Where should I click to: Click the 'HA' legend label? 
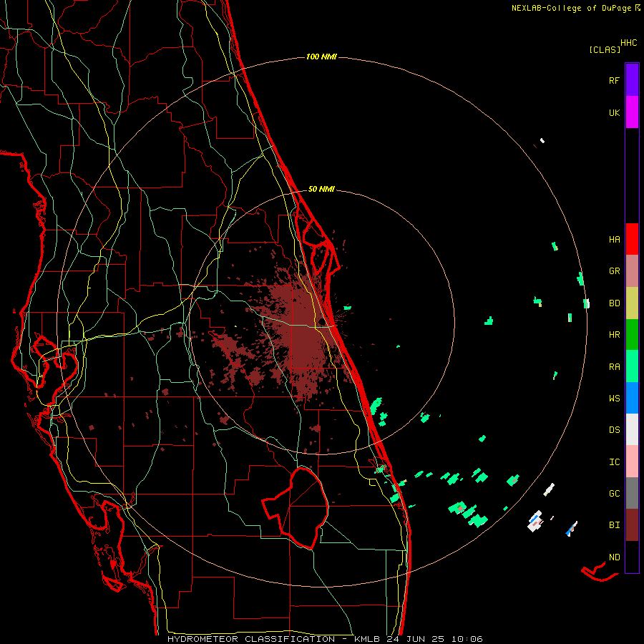615,240
